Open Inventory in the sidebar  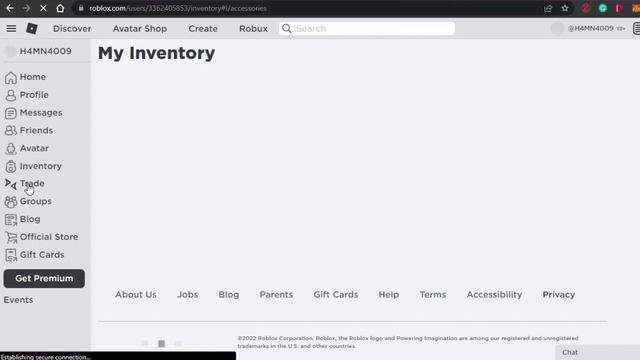tap(40, 166)
